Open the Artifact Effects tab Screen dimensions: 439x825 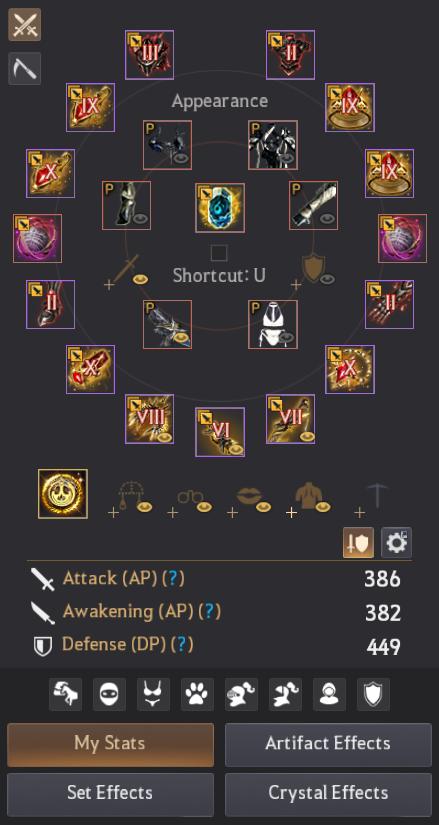pos(328,744)
